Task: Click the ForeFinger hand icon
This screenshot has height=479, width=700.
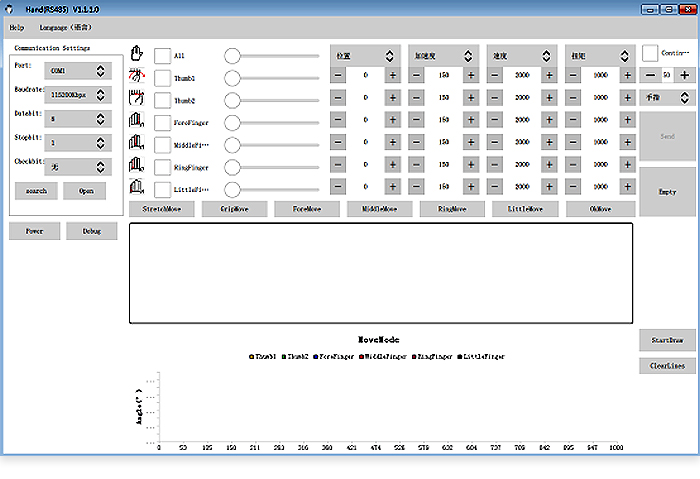Action: (137, 121)
